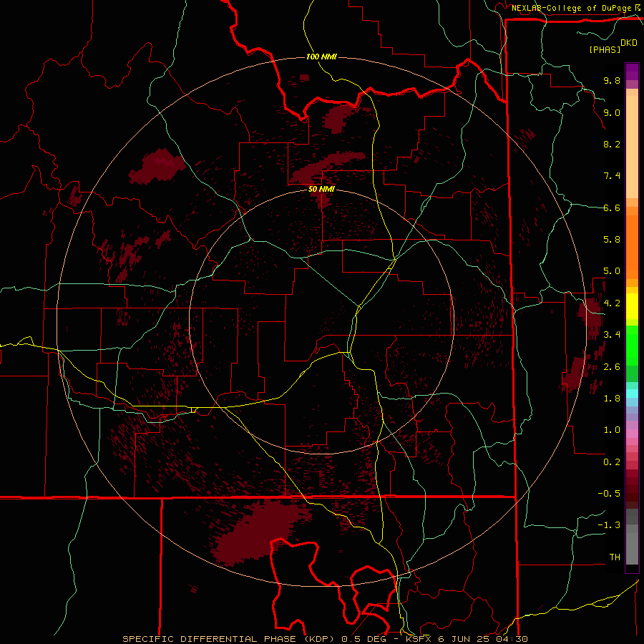Click the TH threshold label on scale
The width and height of the screenshot is (644, 644).
(615, 557)
